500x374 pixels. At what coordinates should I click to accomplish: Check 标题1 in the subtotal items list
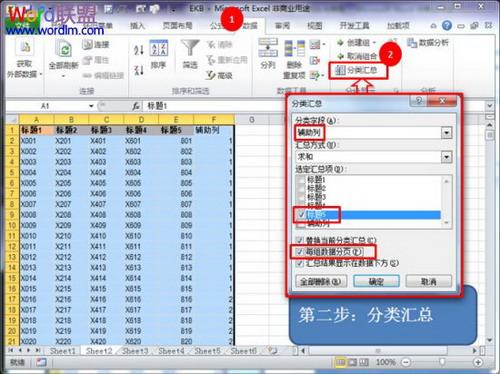coord(301,179)
